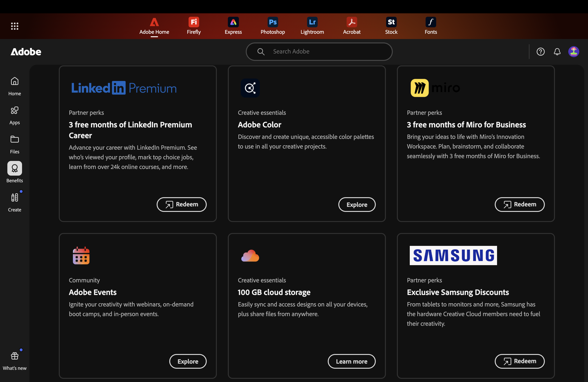The height and width of the screenshot is (382, 588).
Task: Click Explore on Adobe Color card
Action: (357, 205)
